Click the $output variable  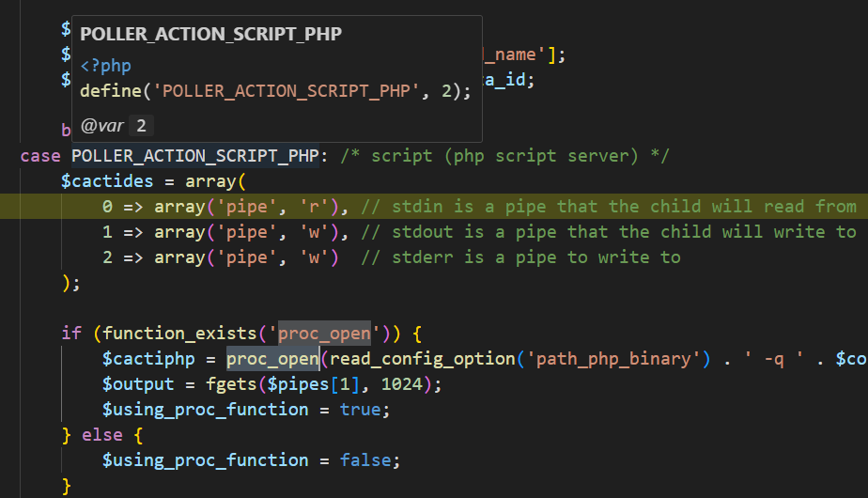pyautogui.click(x=138, y=384)
